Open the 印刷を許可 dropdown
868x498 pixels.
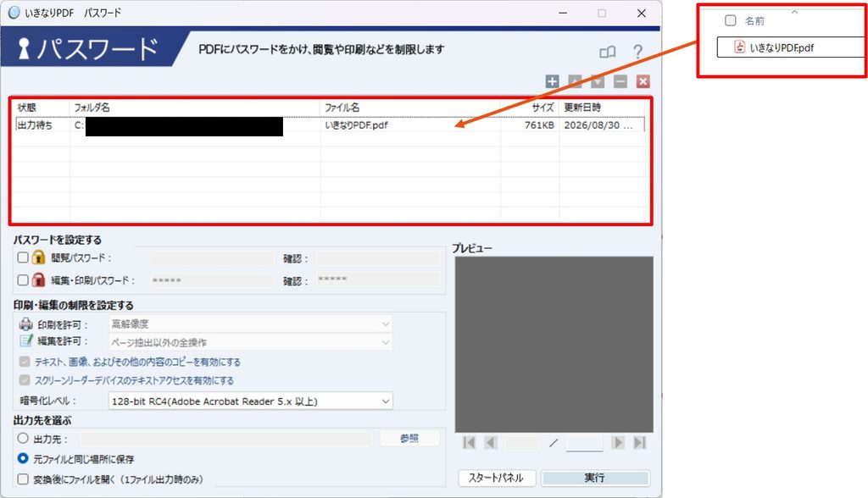(250, 324)
